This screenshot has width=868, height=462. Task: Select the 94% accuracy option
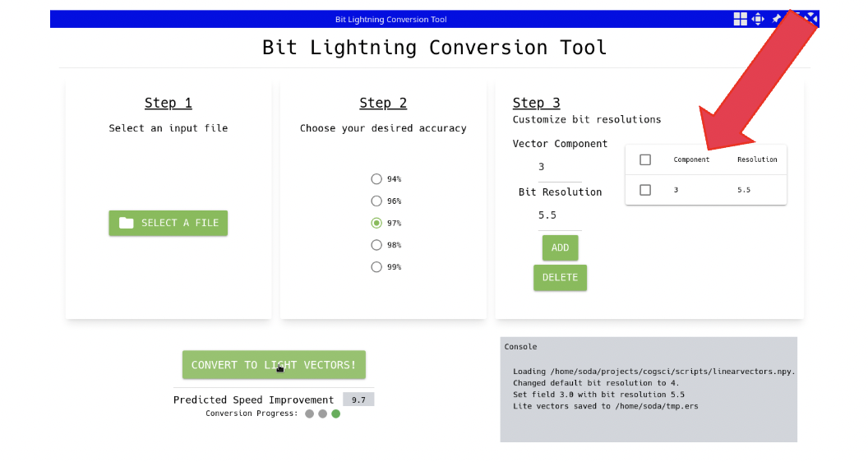(376, 179)
